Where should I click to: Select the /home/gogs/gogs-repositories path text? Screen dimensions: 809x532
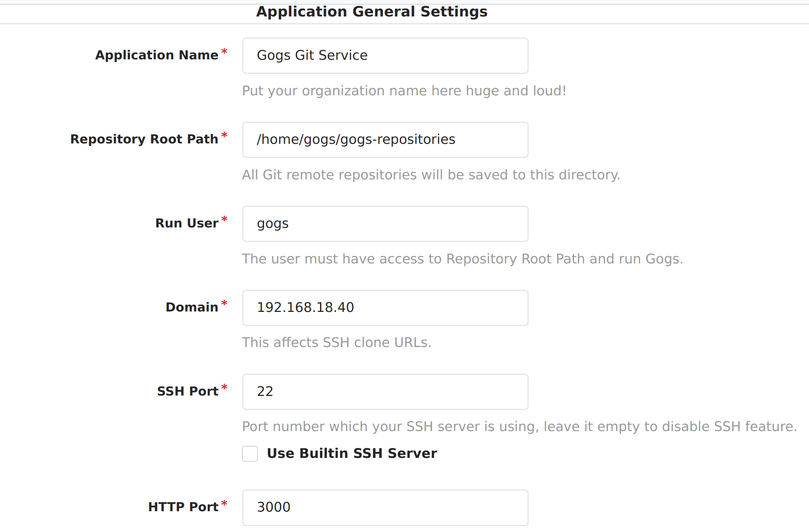click(x=356, y=139)
